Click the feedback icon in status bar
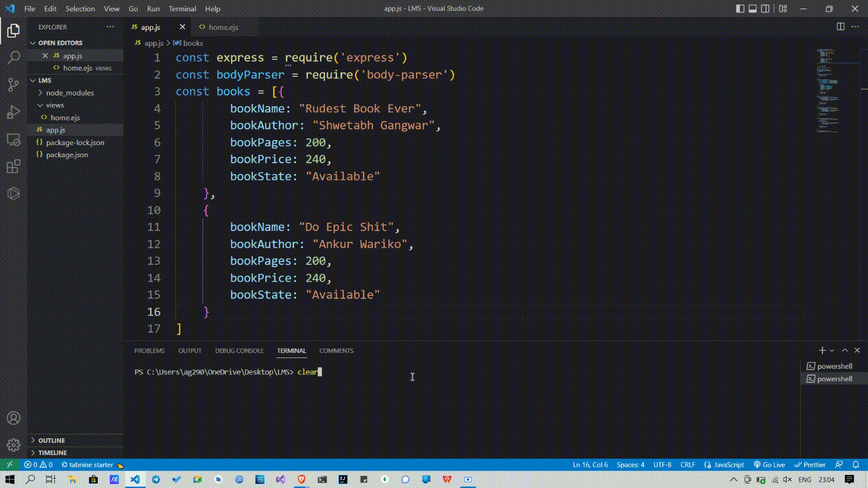Screen dimensions: 868x488 [x=839, y=465]
